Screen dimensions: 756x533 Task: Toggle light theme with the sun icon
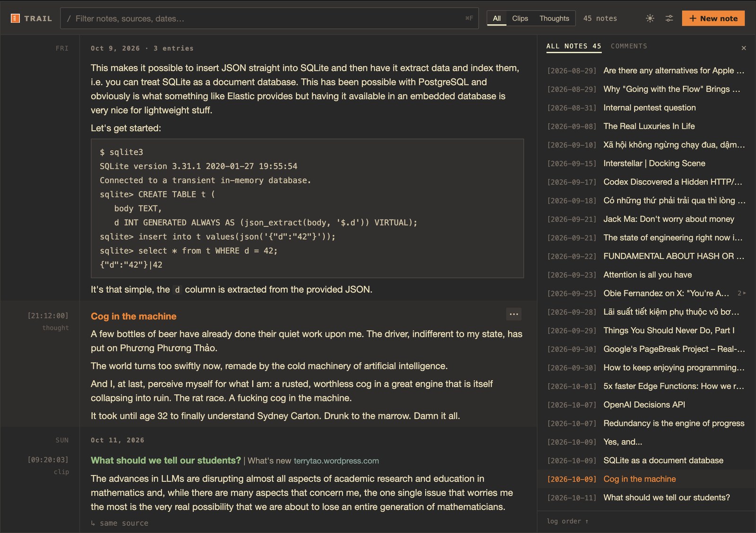(650, 18)
